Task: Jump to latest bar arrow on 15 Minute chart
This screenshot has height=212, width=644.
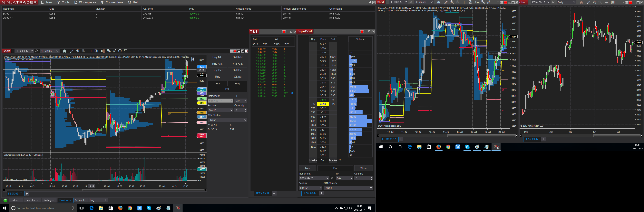Action: pos(193,59)
